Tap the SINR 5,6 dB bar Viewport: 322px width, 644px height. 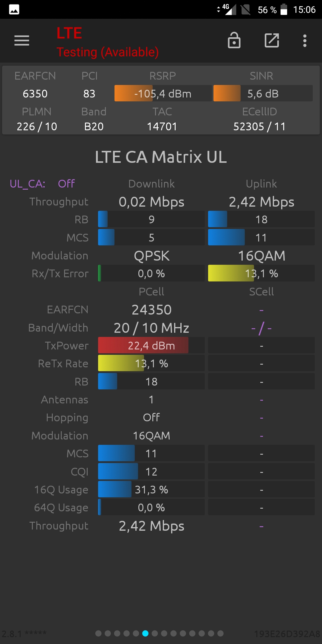pos(263,93)
